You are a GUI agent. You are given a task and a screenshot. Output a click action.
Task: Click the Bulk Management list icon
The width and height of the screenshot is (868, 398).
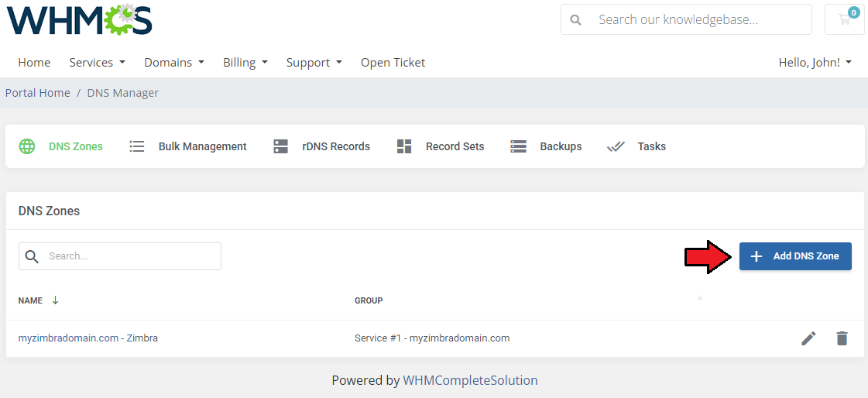click(137, 146)
